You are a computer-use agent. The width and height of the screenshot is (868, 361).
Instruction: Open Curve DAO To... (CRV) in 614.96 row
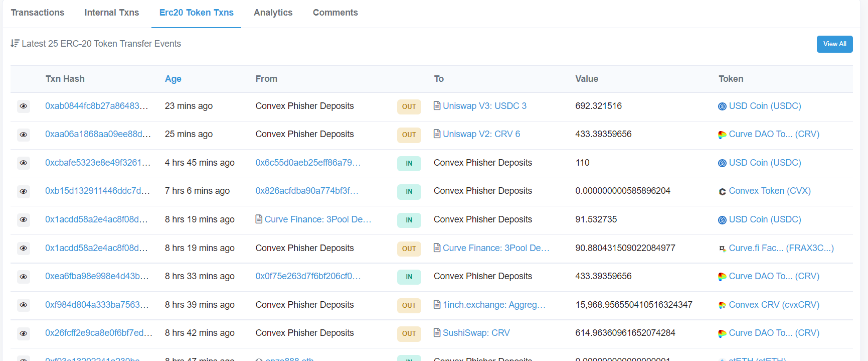click(774, 333)
